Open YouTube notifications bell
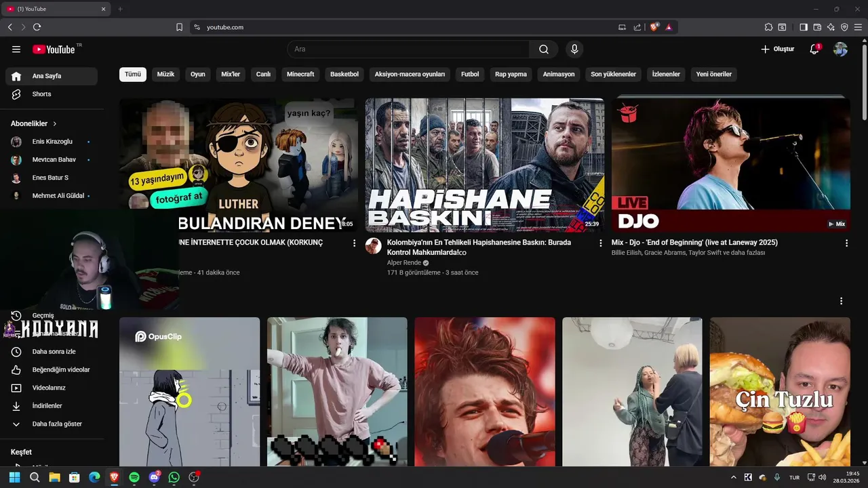 point(814,49)
